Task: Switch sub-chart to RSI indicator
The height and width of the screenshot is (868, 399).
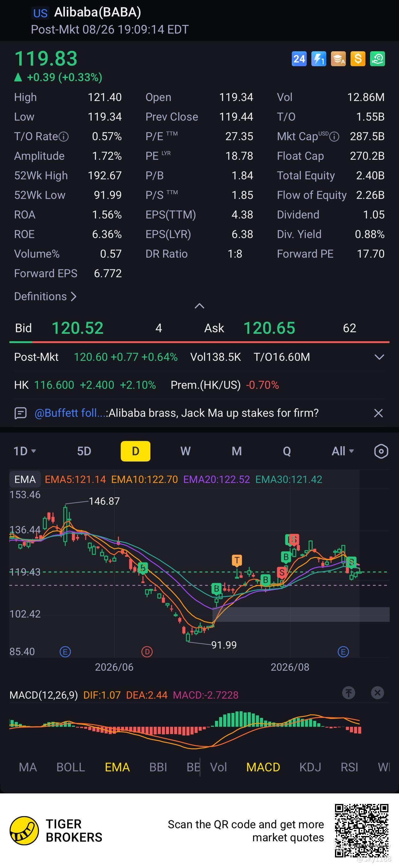Action: click(x=349, y=767)
